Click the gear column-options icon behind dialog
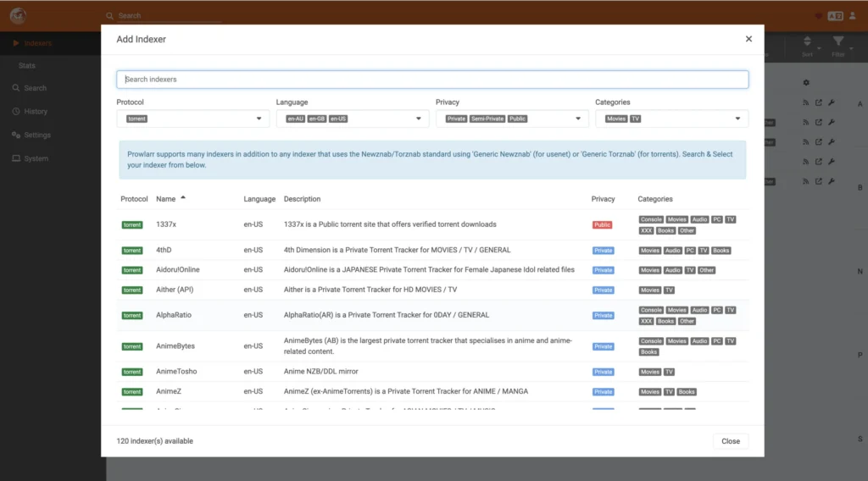The width and height of the screenshot is (868, 481). click(806, 82)
